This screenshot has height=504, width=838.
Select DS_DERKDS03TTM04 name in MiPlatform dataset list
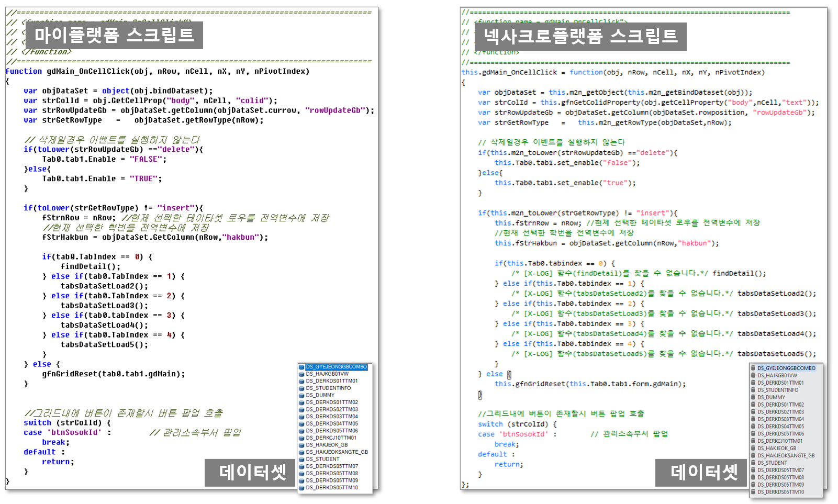(x=332, y=417)
